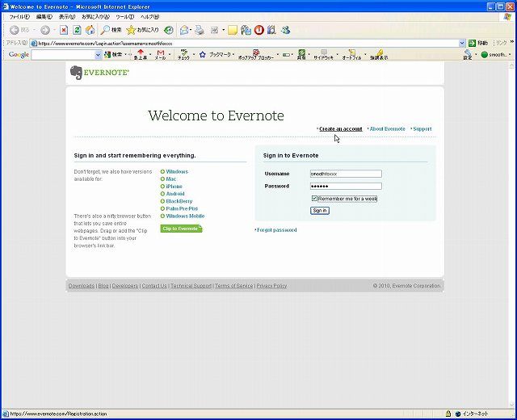Click the green share icon on Google toolbar
Image resolution: width=517 pixels, height=420 pixels.
tap(301, 52)
